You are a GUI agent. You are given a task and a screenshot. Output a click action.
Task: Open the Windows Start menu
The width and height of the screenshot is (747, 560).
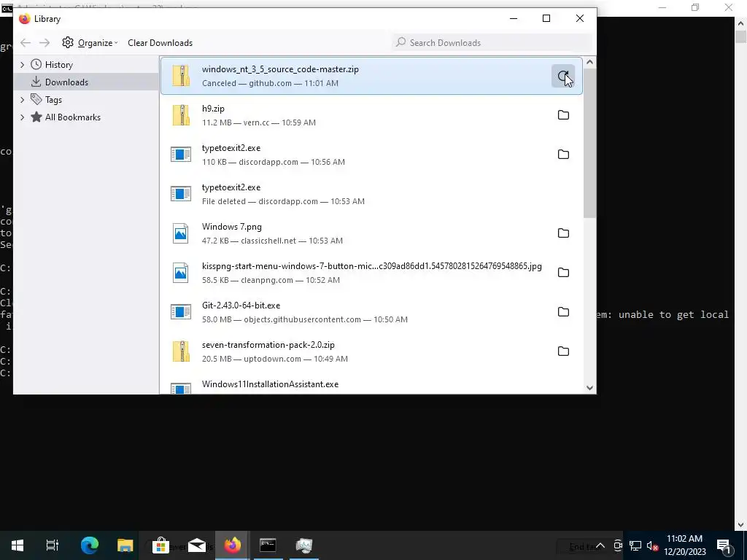(x=18, y=545)
